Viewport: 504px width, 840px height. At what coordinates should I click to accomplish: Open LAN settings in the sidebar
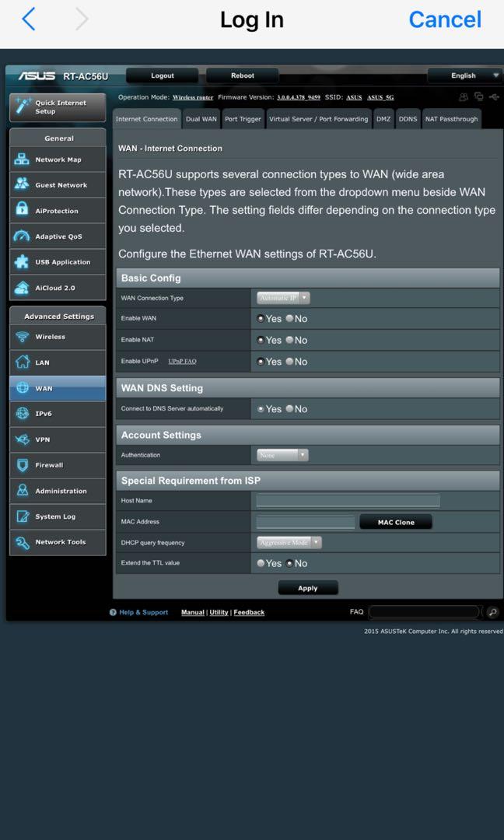coord(58,362)
